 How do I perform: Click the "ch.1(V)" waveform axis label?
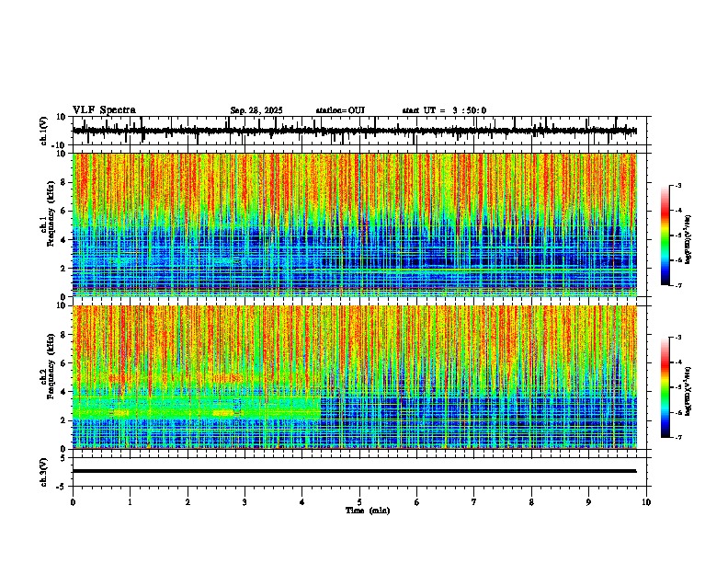[44, 131]
